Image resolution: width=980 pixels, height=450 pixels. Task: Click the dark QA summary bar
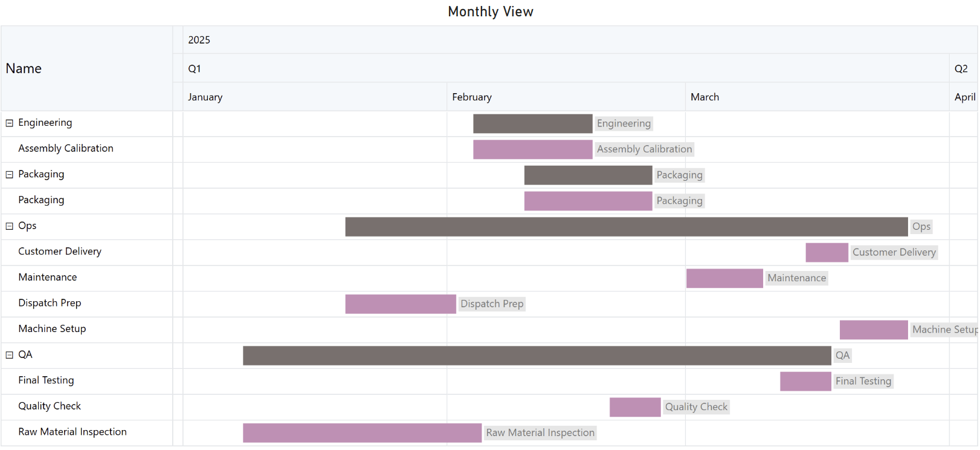pyautogui.click(x=537, y=356)
